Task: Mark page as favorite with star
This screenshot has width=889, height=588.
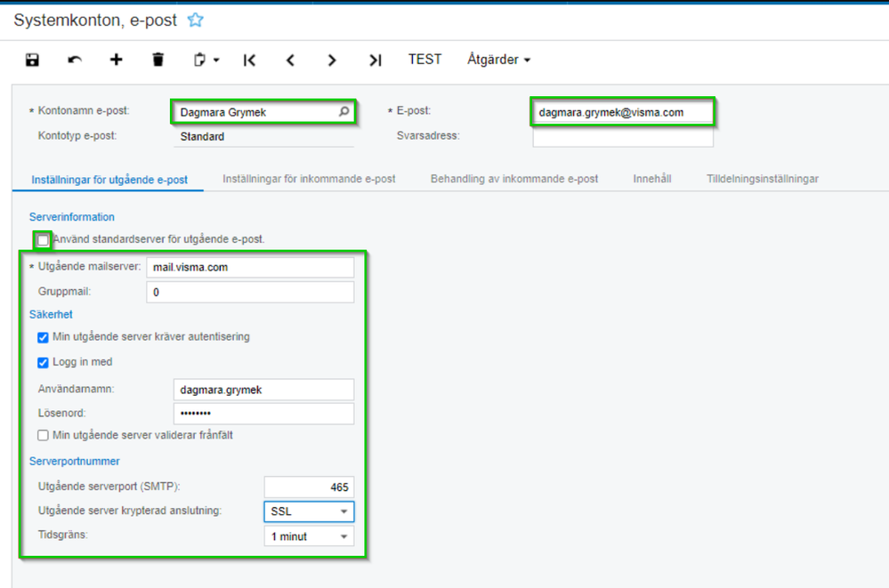Action: pyautogui.click(x=196, y=20)
